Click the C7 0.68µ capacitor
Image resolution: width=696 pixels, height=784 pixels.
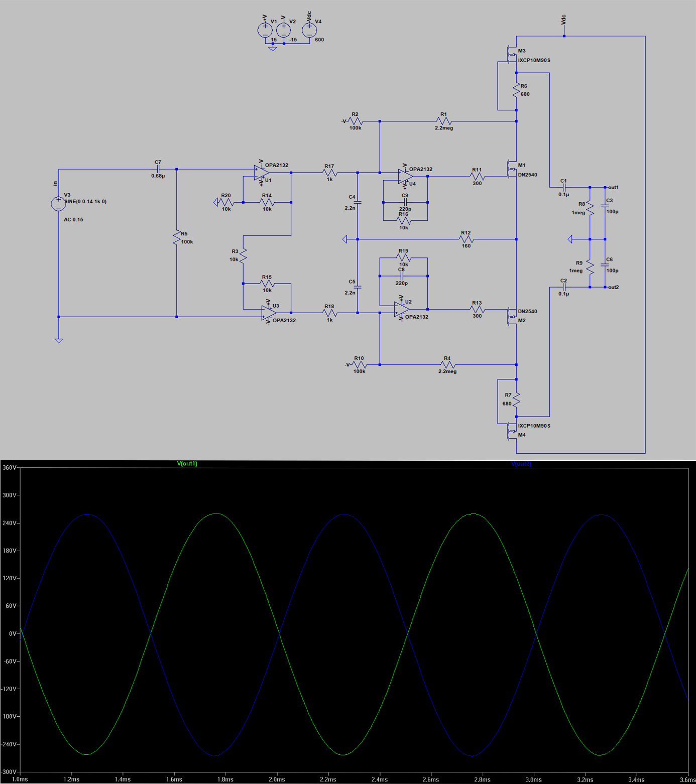click(x=158, y=169)
